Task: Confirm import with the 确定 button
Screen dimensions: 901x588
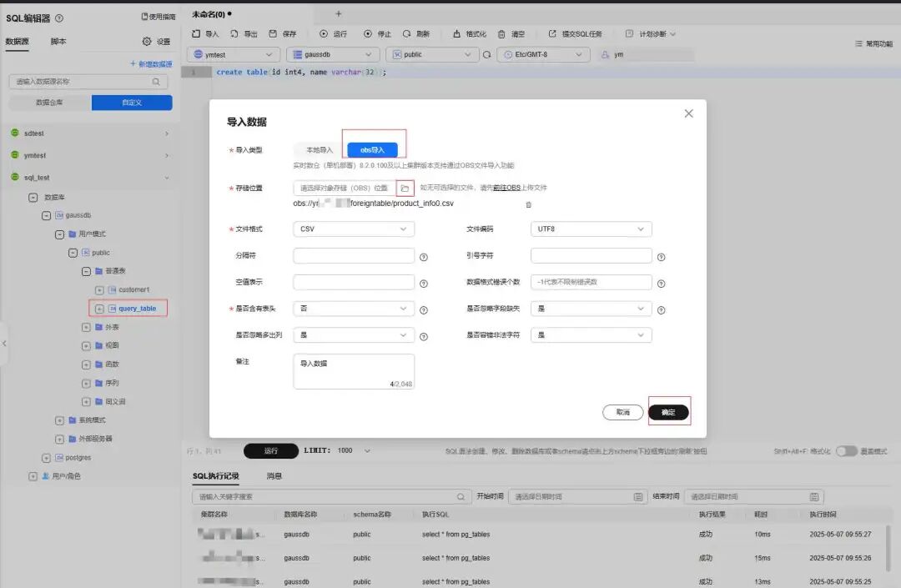Action: [668, 412]
